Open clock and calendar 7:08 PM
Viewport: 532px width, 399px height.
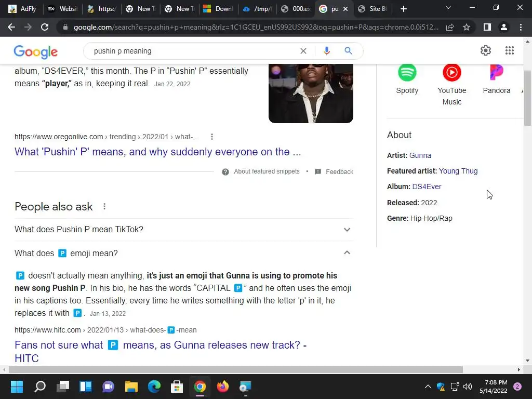click(x=494, y=387)
